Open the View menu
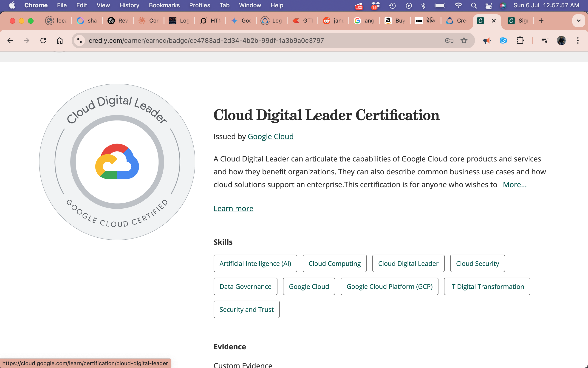588x368 pixels. 103,5
